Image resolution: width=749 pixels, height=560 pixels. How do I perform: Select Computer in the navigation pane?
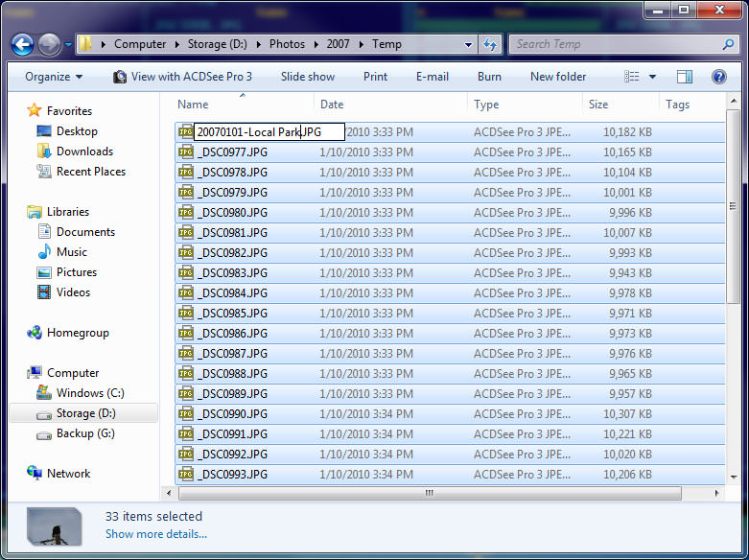tap(73, 373)
